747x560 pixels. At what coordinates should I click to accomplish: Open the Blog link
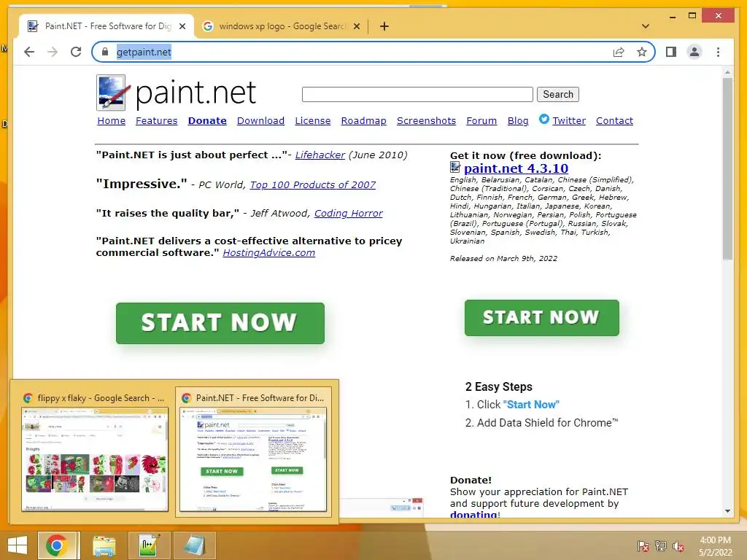click(518, 121)
